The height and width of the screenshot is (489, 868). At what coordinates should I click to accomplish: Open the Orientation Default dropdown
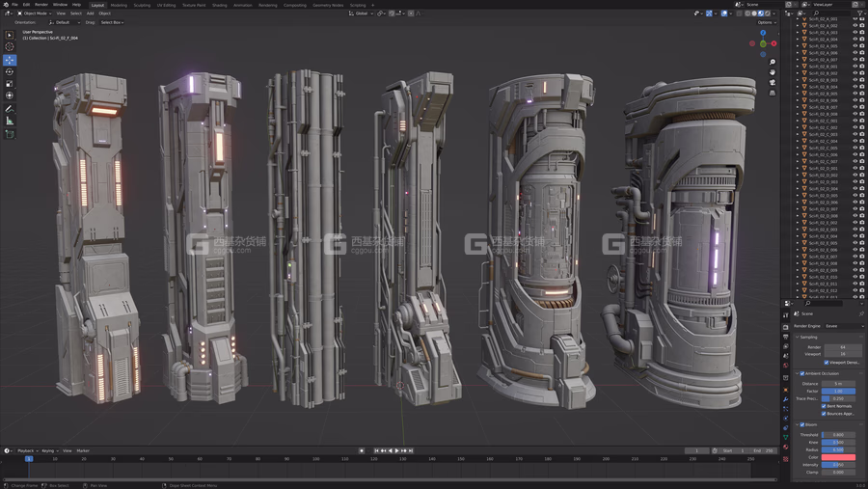[65, 23]
